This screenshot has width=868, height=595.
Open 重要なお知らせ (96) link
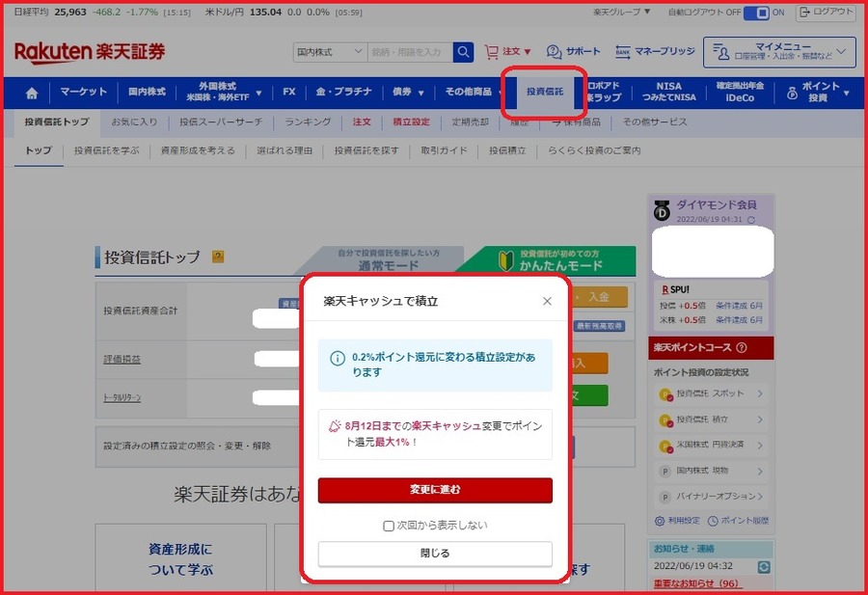point(696,584)
